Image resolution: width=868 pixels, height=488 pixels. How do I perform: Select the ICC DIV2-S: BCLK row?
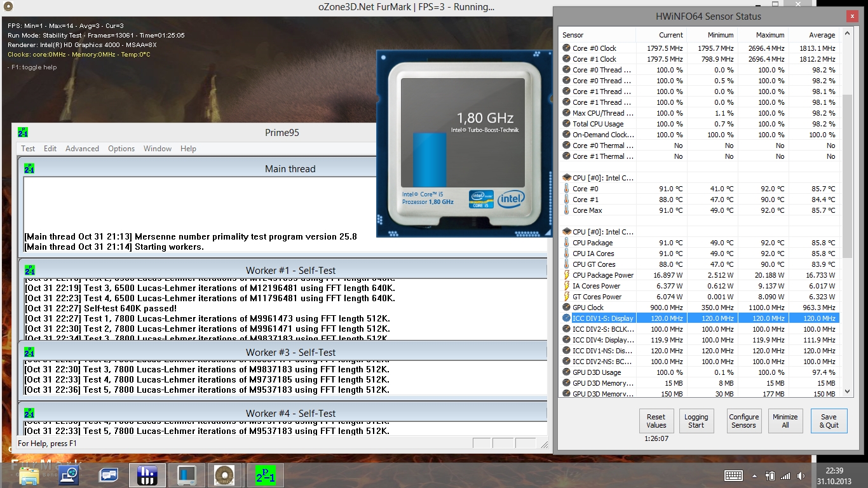pyautogui.click(x=700, y=329)
